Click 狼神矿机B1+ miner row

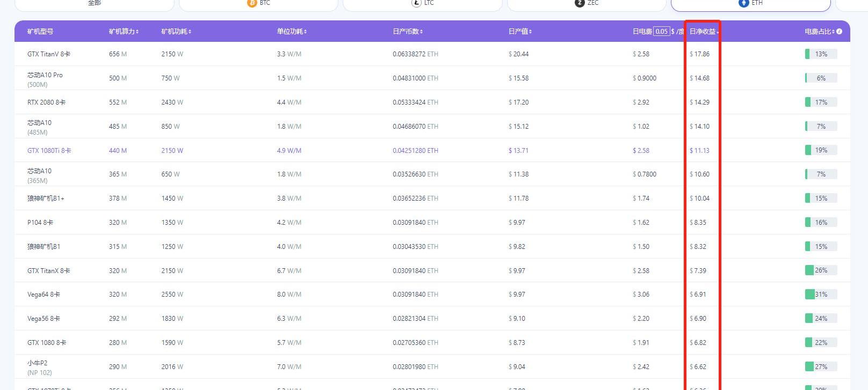click(x=46, y=198)
